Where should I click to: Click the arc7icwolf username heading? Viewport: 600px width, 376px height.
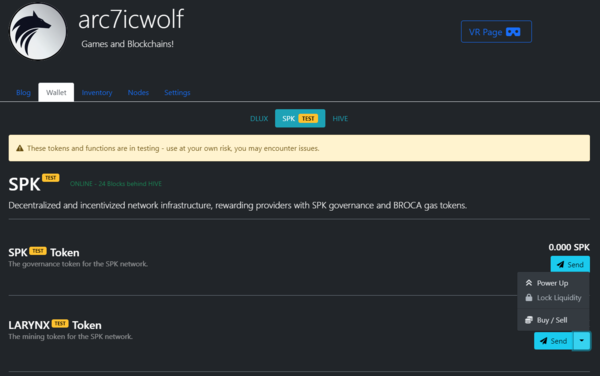pyautogui.click(x=131, y=20)
